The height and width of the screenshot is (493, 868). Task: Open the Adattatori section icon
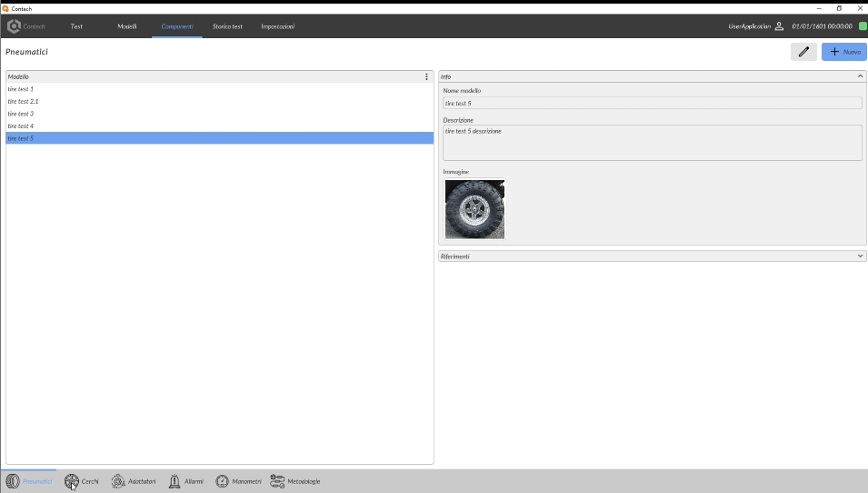coord(118,481)
